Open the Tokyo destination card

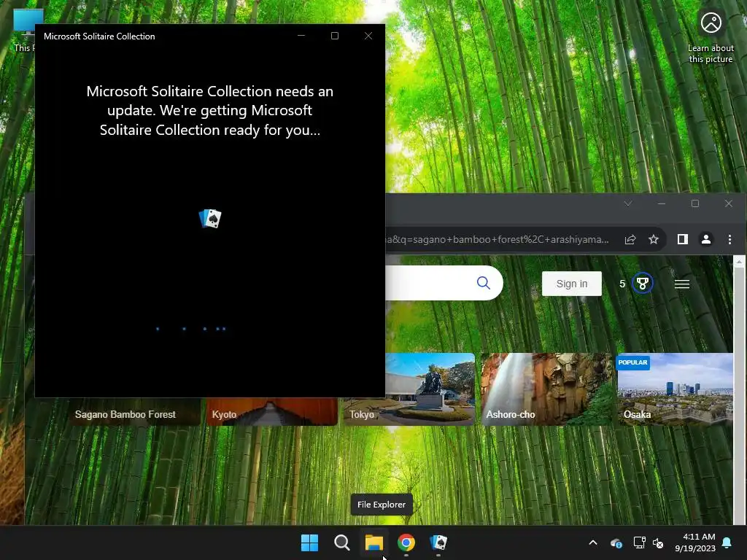[409, 389]
